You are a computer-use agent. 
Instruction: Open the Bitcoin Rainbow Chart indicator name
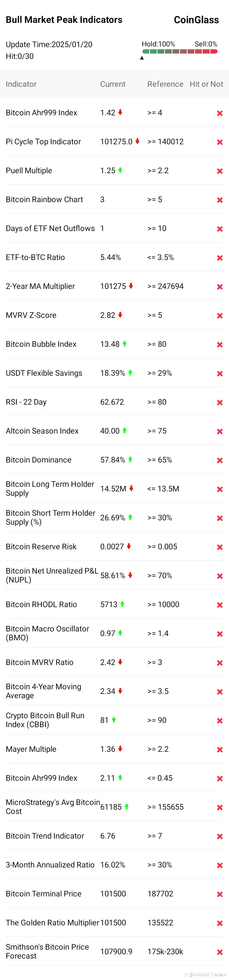[44, 199]
